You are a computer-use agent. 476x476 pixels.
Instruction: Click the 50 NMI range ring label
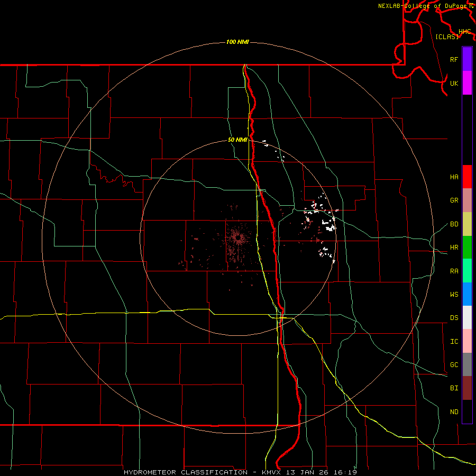(x=237, y=140)
